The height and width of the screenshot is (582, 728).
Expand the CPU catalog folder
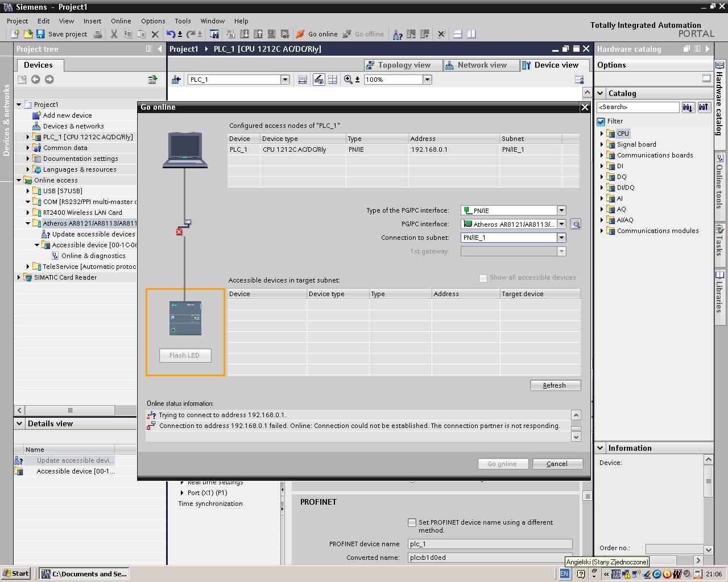point(602,134)
